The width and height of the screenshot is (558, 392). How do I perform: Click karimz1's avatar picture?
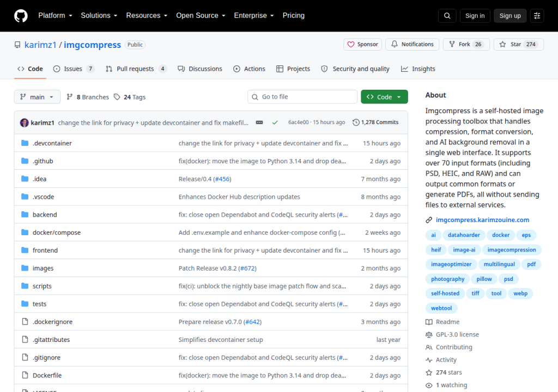tap(24, 122)
